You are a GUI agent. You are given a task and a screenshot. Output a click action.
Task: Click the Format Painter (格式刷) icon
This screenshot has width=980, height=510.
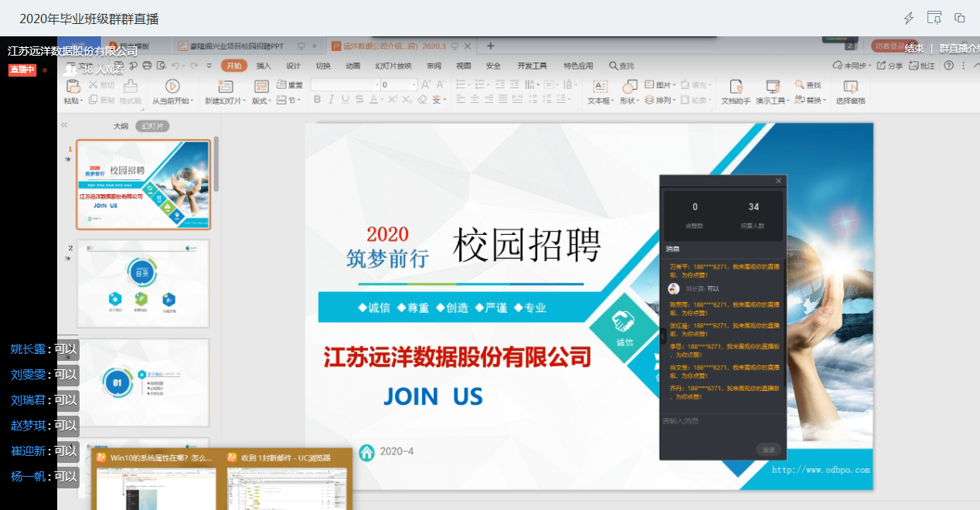[131, 86]
